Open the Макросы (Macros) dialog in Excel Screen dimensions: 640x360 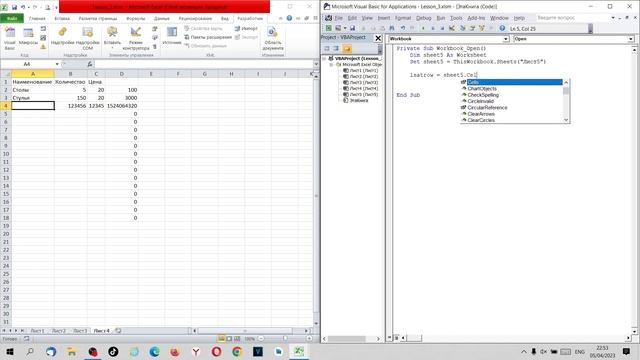pos(28,37)
